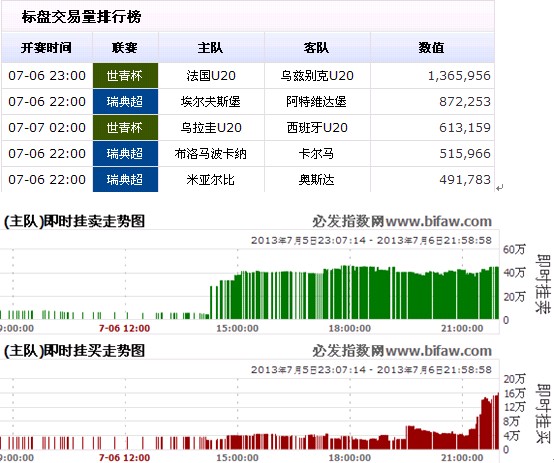Click the value 872,253

465,102
